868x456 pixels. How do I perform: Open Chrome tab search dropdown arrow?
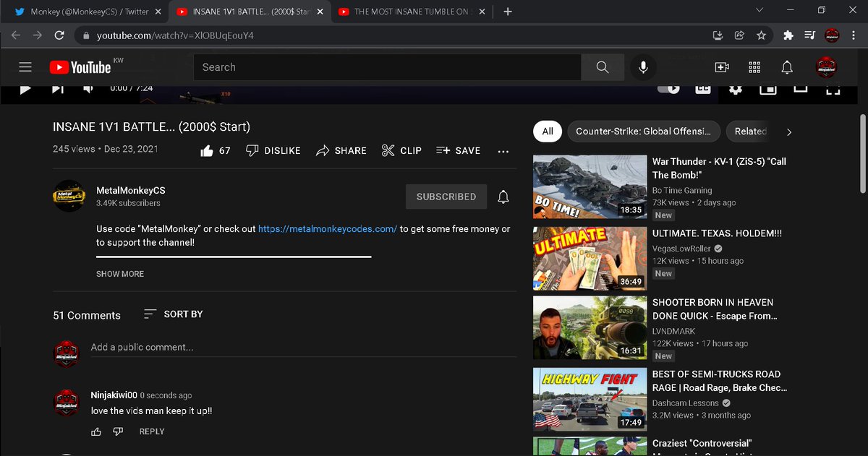759,11
